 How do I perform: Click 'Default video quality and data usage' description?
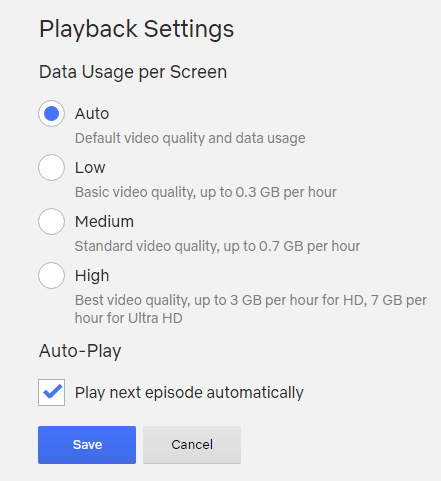tap(190, 138)
